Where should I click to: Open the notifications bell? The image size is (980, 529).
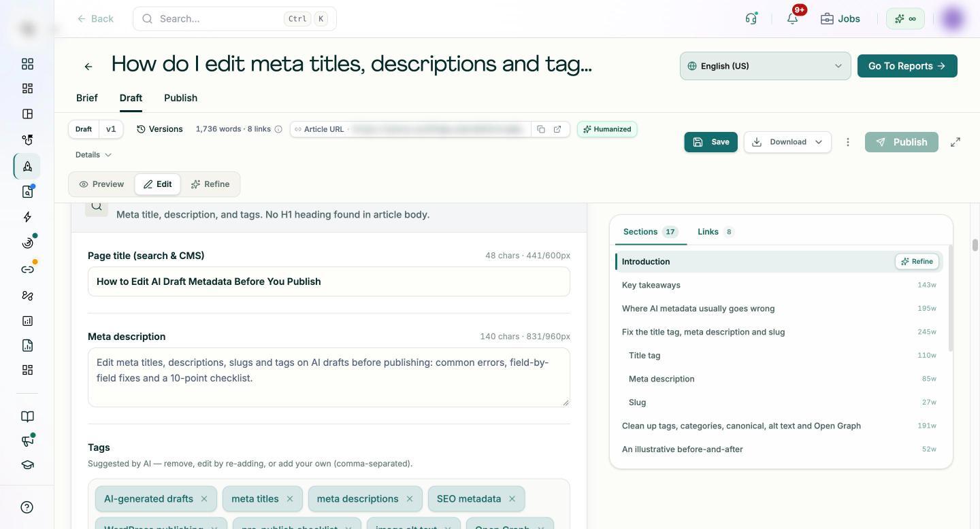(792, 18)
